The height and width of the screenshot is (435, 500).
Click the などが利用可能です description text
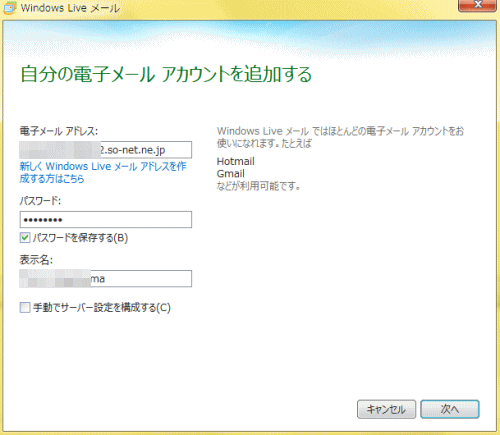coord(258,186)
